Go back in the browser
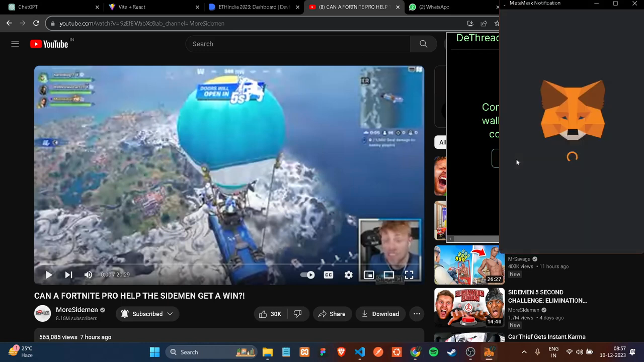Image resolution: width=644 pixels, height=362 pixels. pos(9,23)
